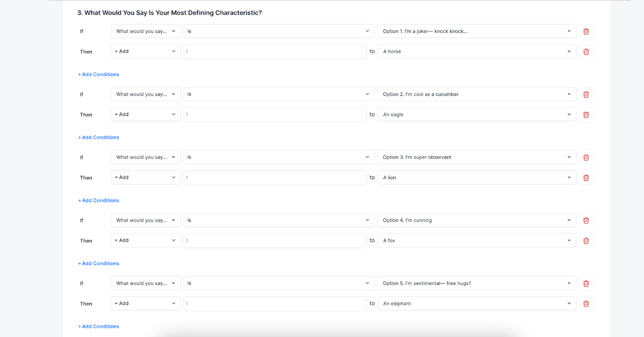Screen dimensions: 644x337
Task: Open the question dropdown in Option 1 row
Action: [x=146, y=31]
